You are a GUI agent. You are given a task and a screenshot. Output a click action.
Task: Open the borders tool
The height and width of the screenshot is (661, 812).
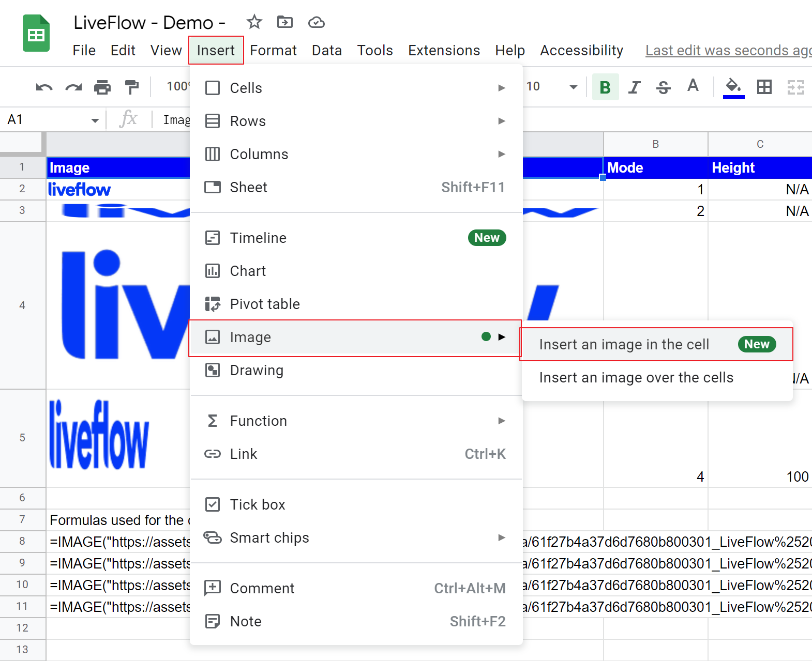[x=764, y=87]
